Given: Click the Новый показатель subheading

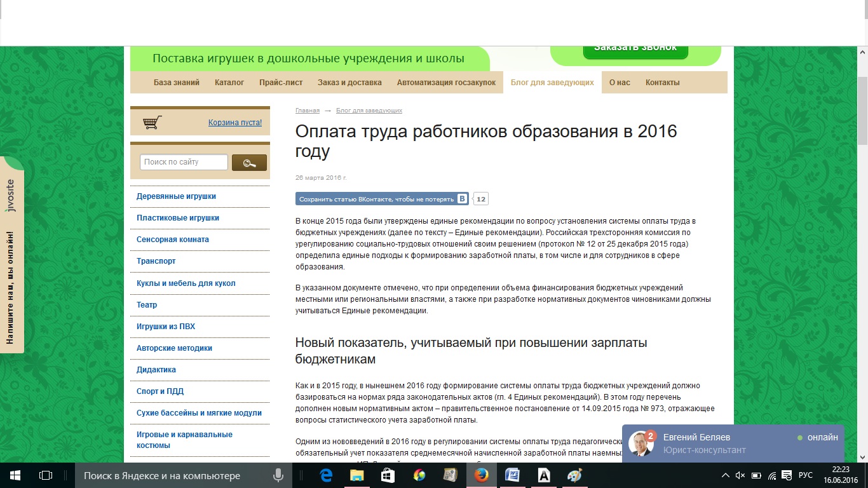Looking at the screenshot, I should click(x=471, y=351).
